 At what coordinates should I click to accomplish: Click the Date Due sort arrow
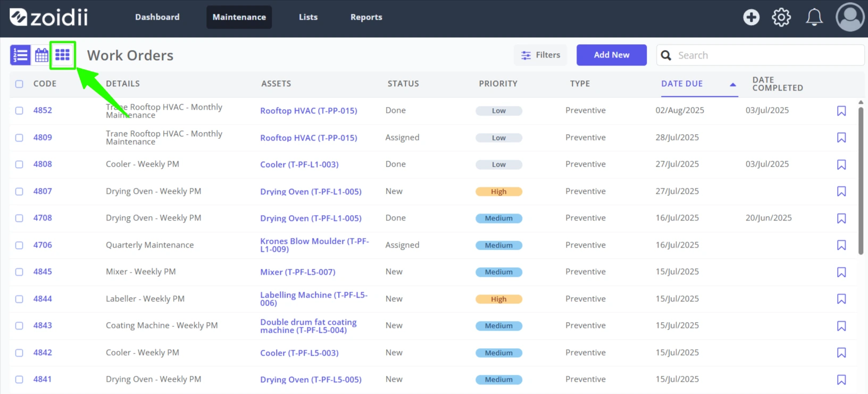pyautogui.click(x=733, y=84)
